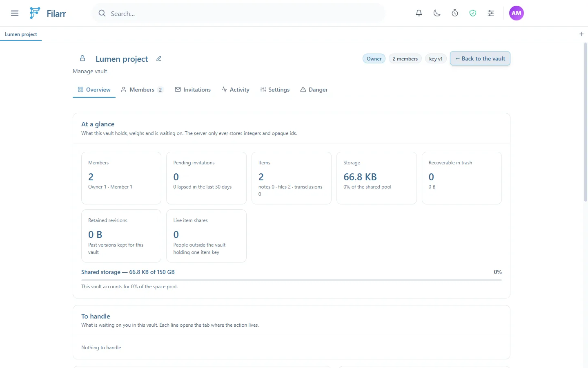Screen dimensions: 588x368
Task: Click the 'To handle' heading
Action: (96, 316)
